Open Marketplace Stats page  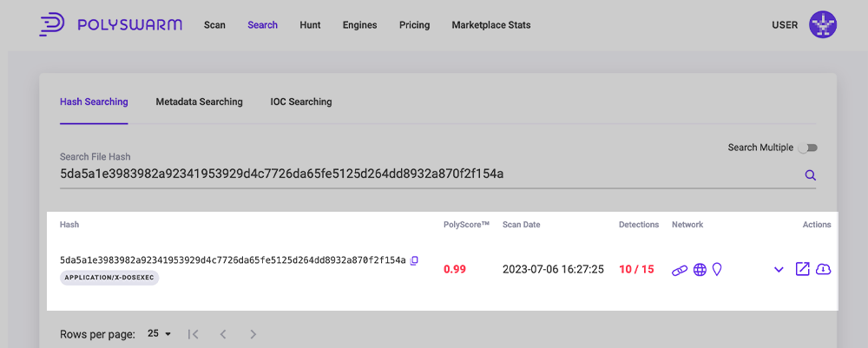[x=491, y=25]
